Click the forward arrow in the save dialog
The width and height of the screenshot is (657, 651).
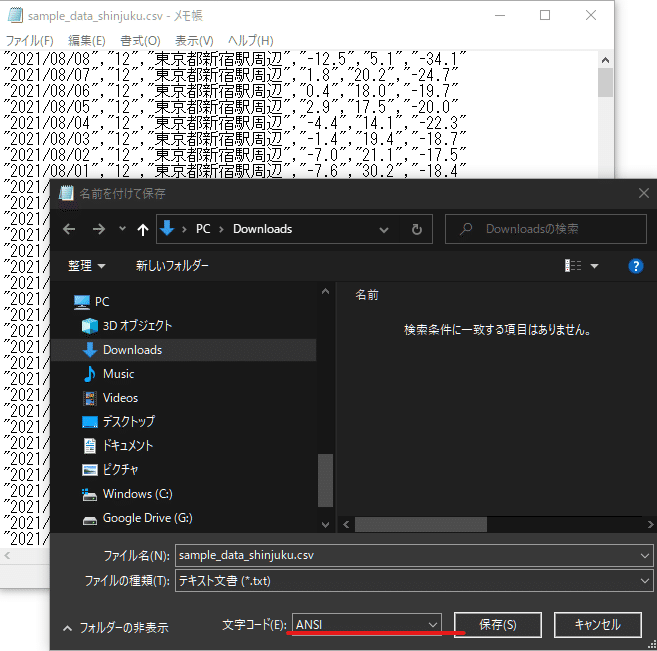tap(99, 229)
